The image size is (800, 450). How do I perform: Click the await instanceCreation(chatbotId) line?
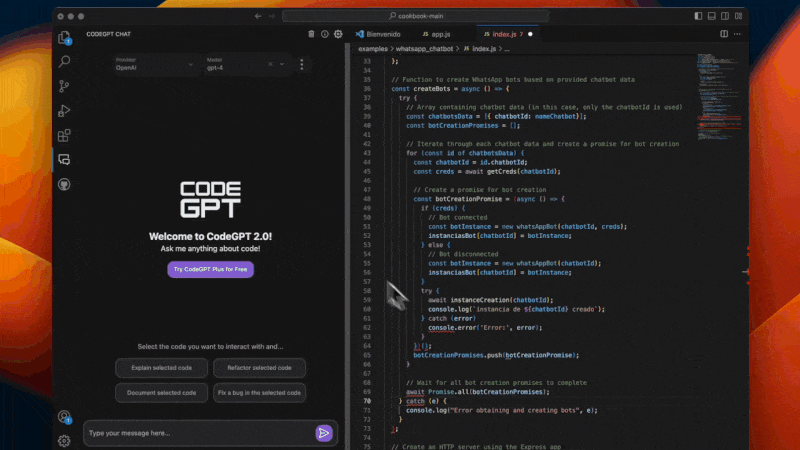pos(491,300)
